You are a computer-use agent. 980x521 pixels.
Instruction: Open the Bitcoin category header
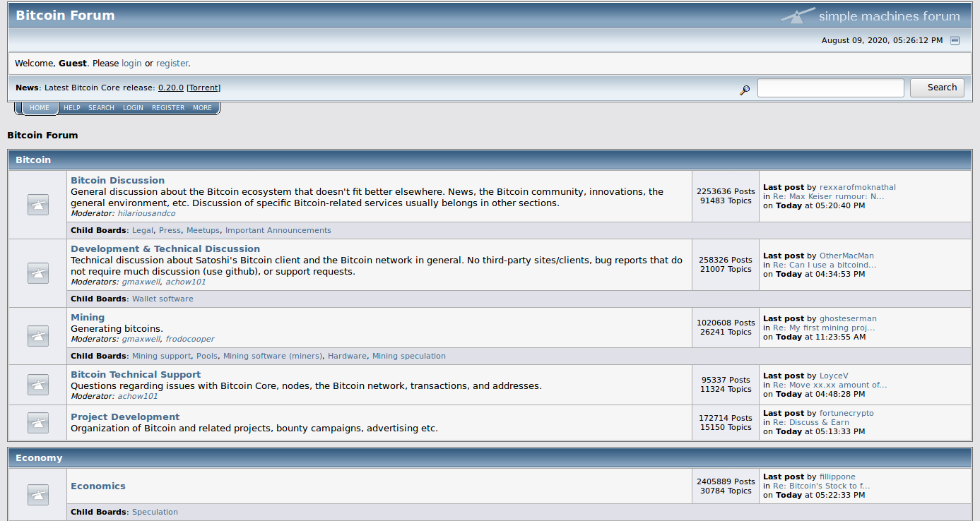33,160
